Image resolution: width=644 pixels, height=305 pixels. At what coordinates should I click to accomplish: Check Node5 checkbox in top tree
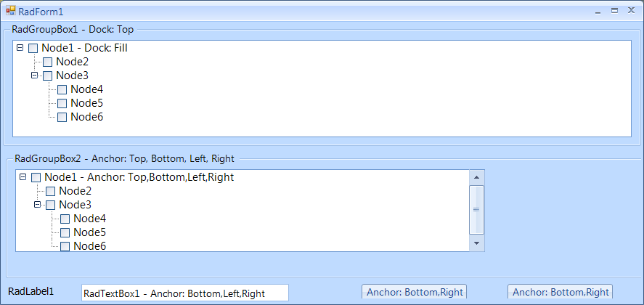point(62,103)
